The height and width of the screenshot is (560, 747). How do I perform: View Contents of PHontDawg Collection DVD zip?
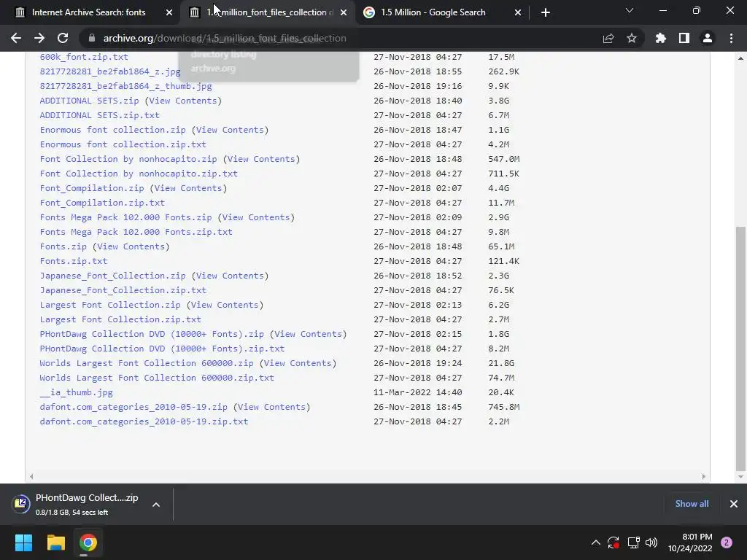click(x=309, y=334)
